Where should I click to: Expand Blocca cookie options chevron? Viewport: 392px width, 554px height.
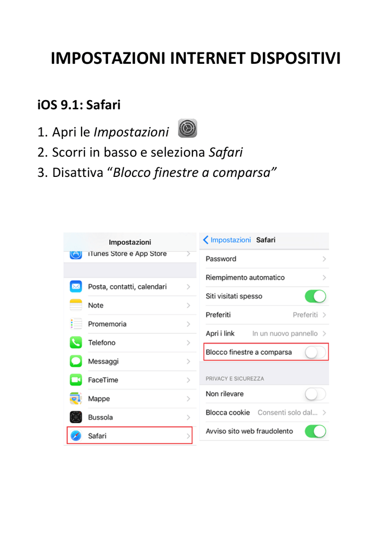coord(324,412)
